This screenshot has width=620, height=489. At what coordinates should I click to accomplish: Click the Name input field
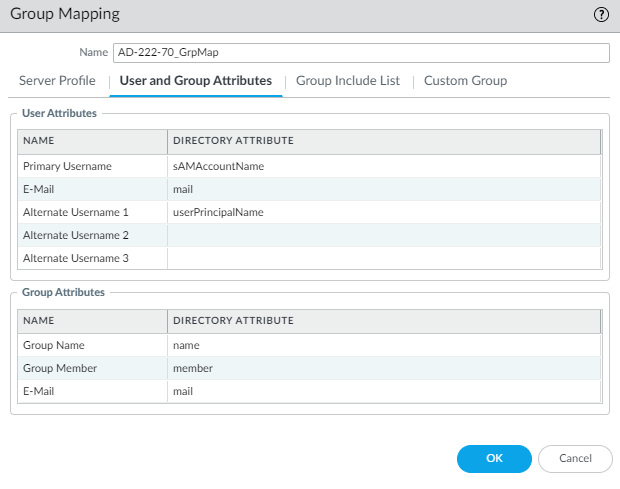361,53
